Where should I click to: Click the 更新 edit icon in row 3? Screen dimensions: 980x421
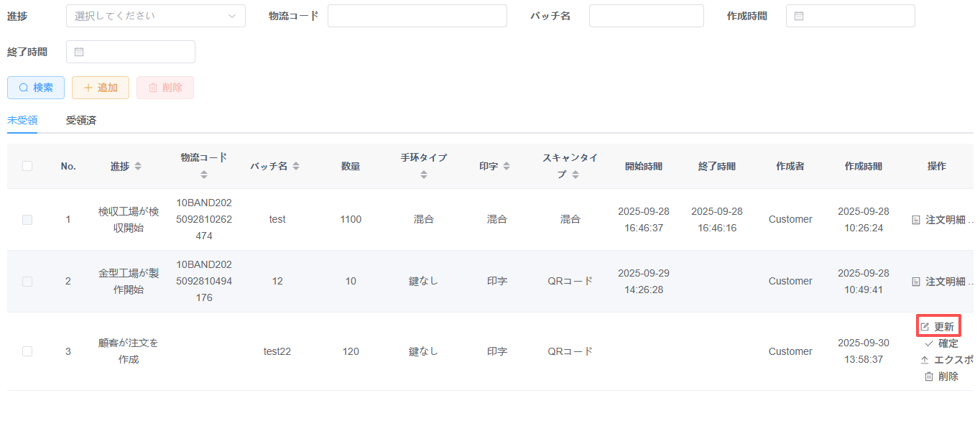click(925, 327)
